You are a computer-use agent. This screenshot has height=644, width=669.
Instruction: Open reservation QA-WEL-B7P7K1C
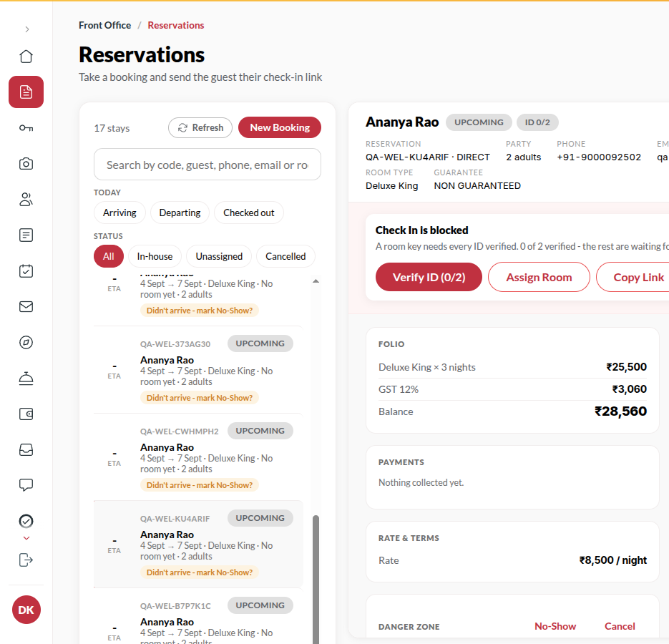pyautogui.click(x=198, y=616)
